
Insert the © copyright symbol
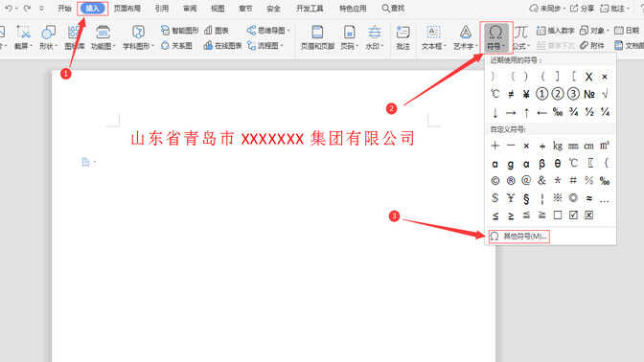(494, 181)
